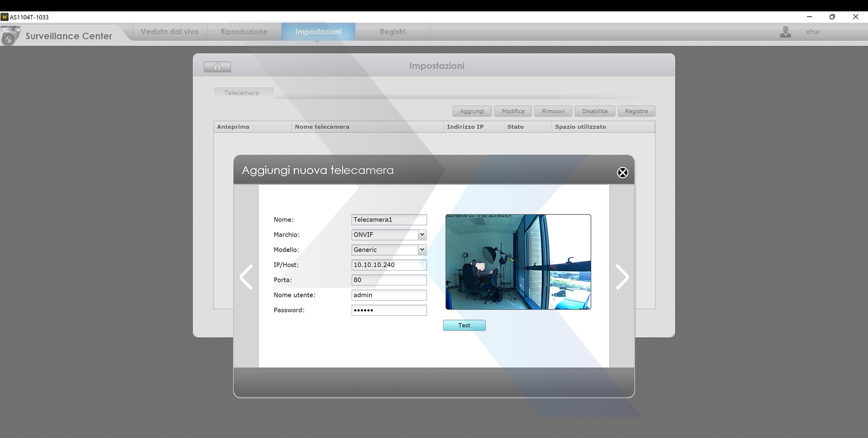Click the Porta input field
Image resolution: width=868 pixels, height=438 pixels.
coord(389,280)
